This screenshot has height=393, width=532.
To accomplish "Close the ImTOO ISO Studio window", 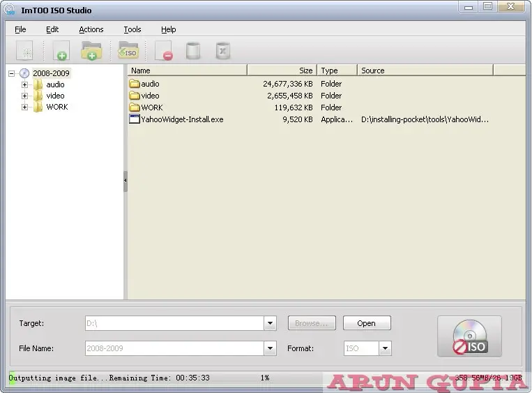I will [510, 7].
